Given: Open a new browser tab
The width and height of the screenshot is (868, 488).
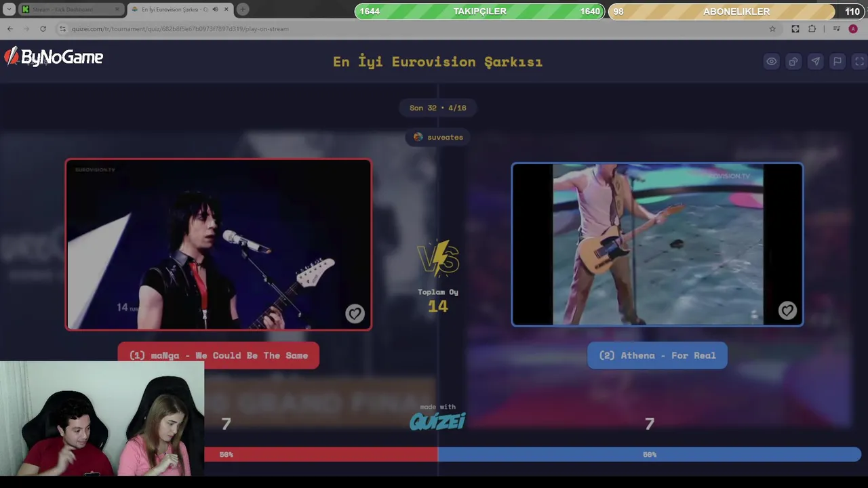Looking at the screenshot, I should pyautogui.click(x=243, y=9).
